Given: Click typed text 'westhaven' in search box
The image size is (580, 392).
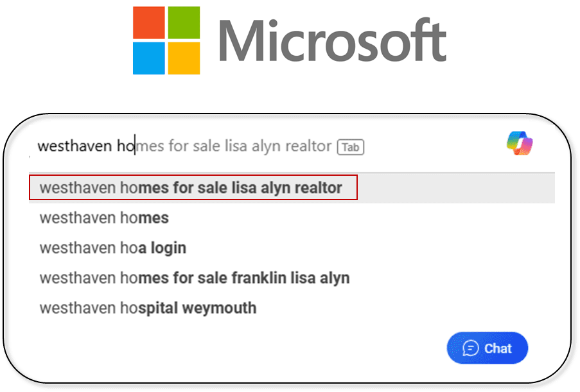Looking at the screenshot, I should pyautogui.click(x=75, y=146).
